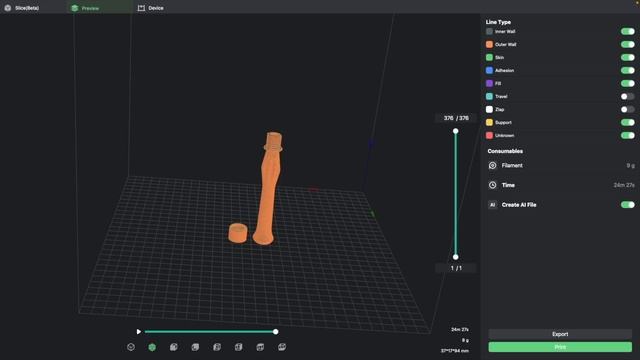This screenshot has height=360, width=640.
Task: Switch to the Preview tab
Action: pos(100,8)
